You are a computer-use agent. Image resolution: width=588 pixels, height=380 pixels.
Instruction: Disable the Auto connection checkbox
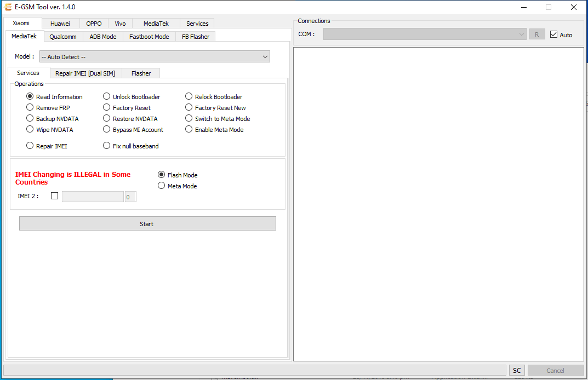555,34
